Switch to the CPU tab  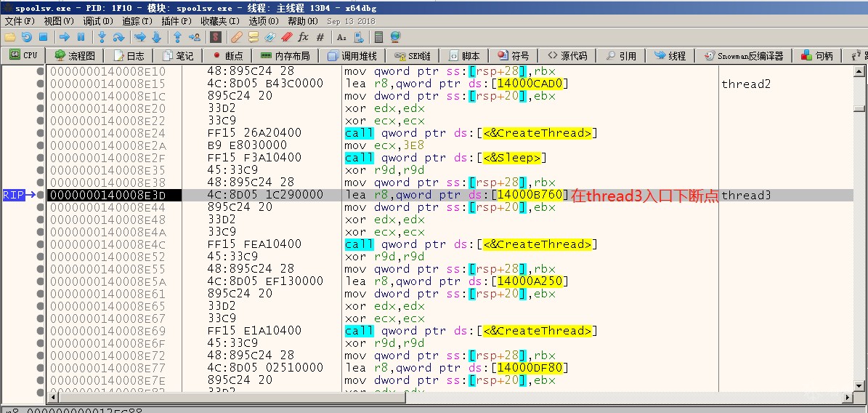click(23, 55)
